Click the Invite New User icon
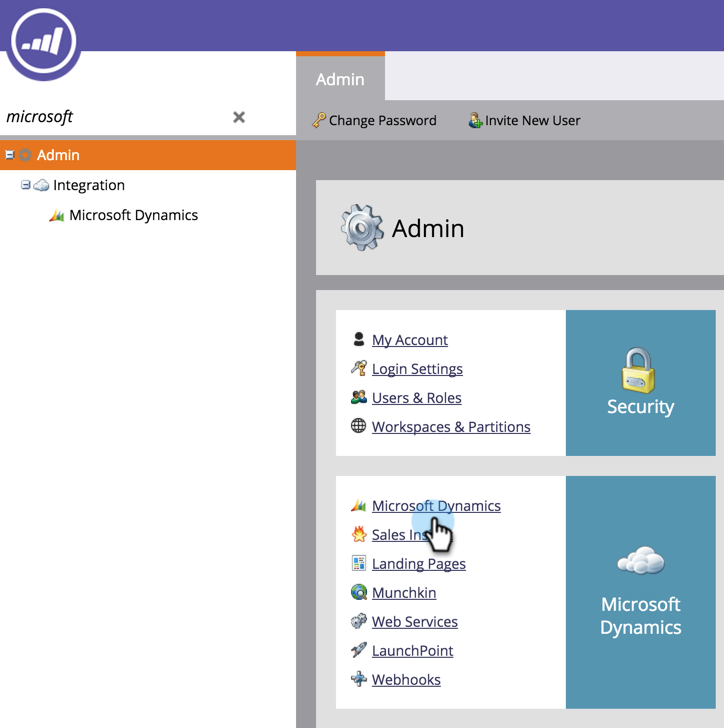Image resolution: width=724 pixels, height=728 pixels. (475, 120)
